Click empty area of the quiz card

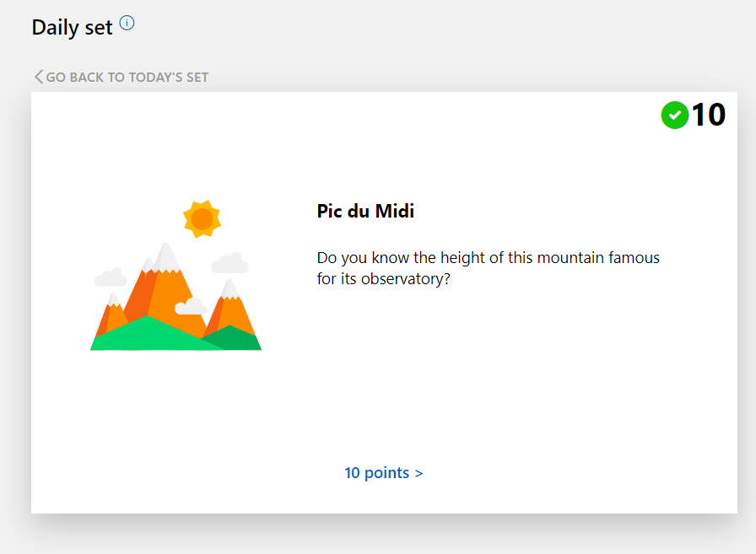coord(531,376)
